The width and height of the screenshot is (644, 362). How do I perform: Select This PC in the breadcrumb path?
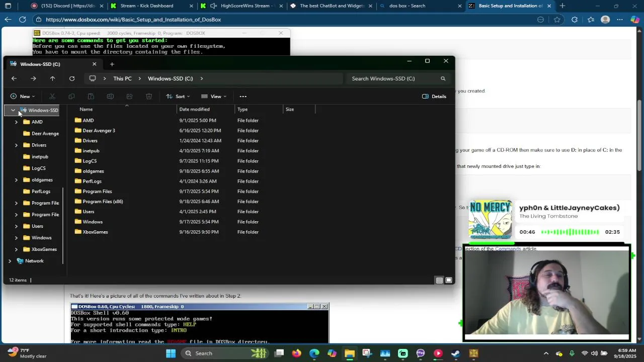122,78
